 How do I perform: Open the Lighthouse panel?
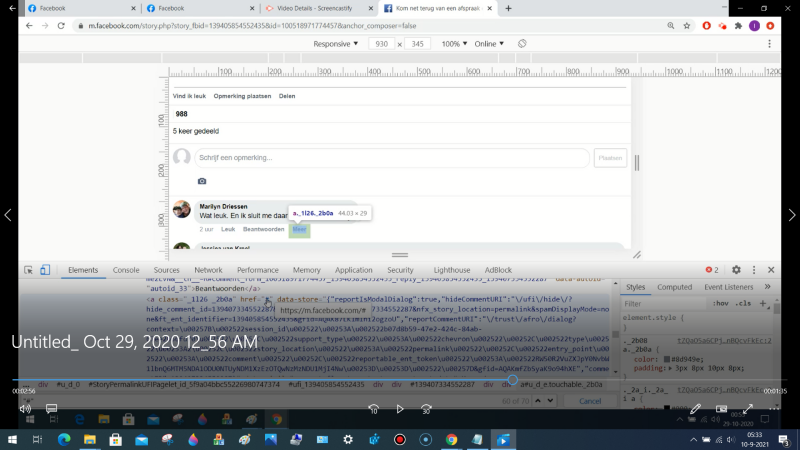(452, 270)
